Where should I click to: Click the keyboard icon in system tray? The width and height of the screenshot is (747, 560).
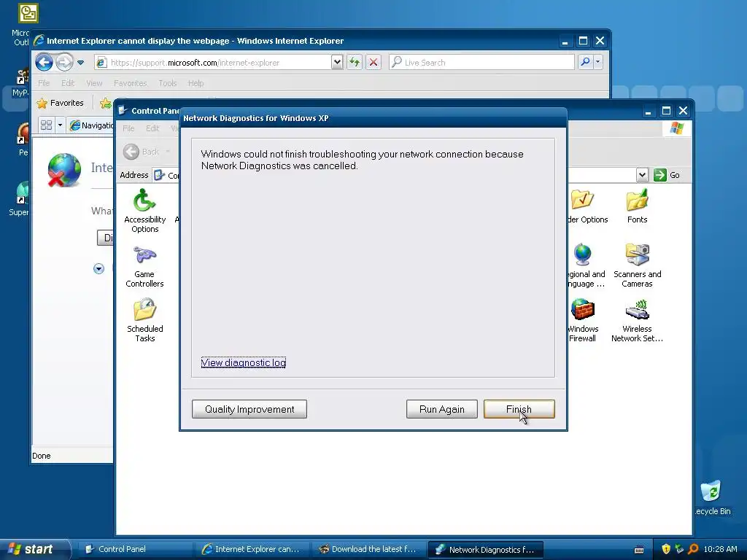coord(639,550)
